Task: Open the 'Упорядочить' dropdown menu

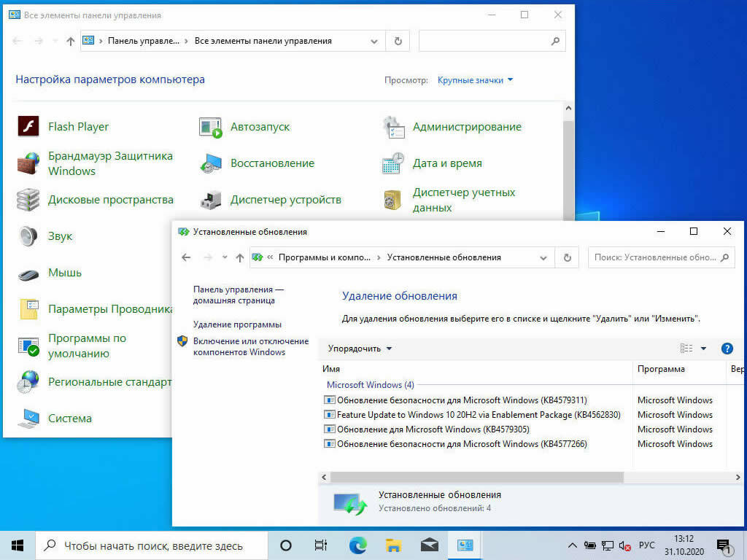Action: (x=360, y=349)
